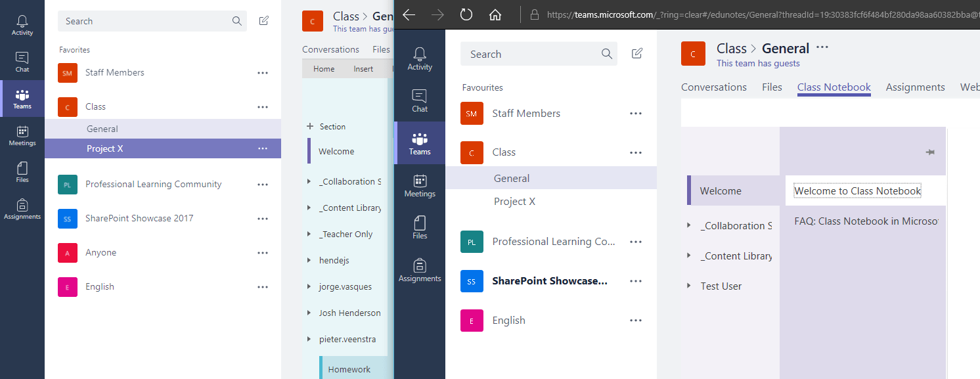Expand _Content Library in left window notebook
This screenshot has width=980, height=379.
click(x=309, y=208)
